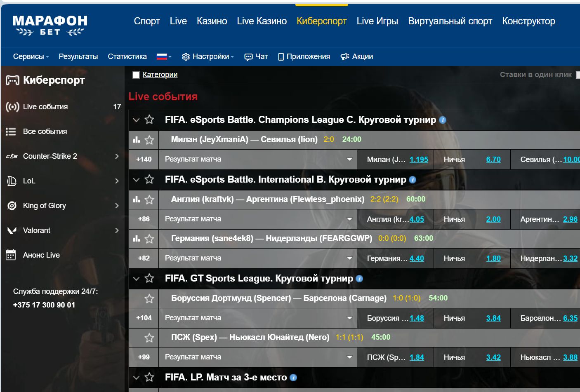Open Результат матча dropdown for Англия match
The height and width of the screenshot is (392, 580).
point(258,219)
